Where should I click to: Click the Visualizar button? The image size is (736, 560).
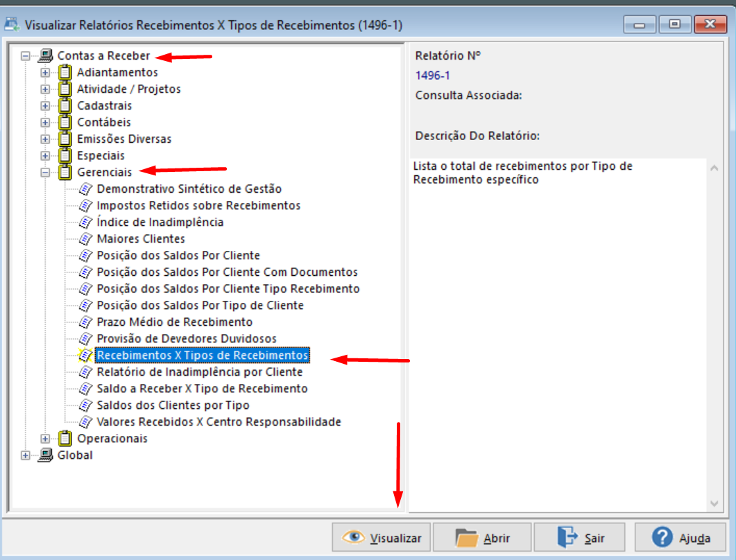(x=381, y=538)
